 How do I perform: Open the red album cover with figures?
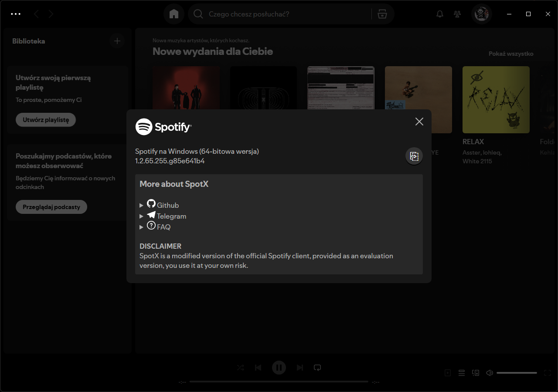pyautogui.click(x=186, y=88)
